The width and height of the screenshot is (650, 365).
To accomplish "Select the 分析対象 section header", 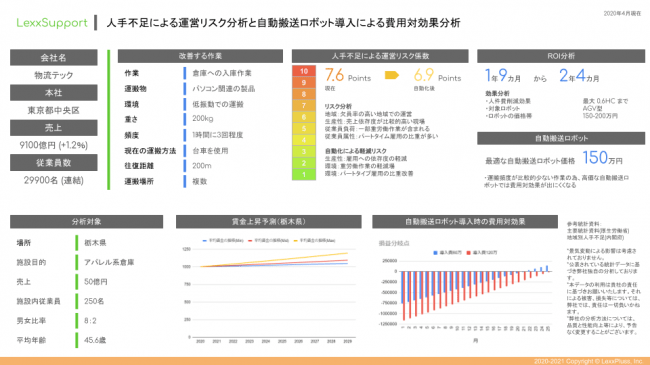I will click(x=86, y=221).
